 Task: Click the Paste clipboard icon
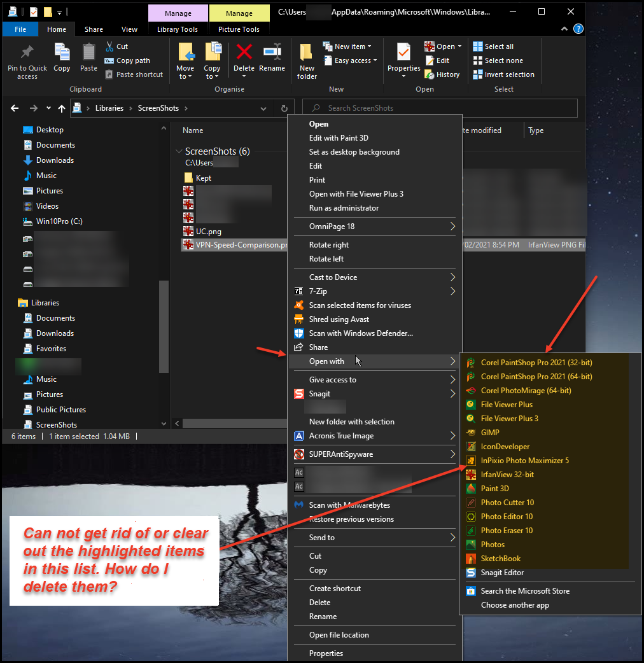coord(88,52)
